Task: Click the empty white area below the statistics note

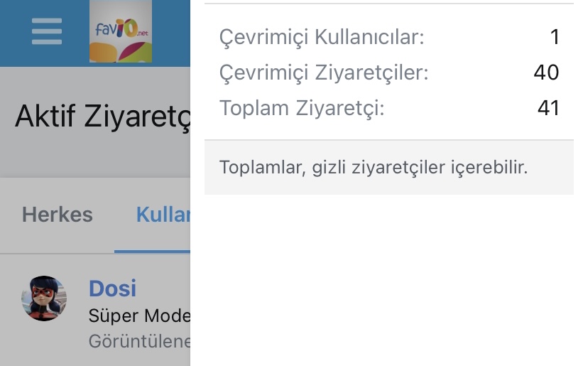Action: [388, 277]
